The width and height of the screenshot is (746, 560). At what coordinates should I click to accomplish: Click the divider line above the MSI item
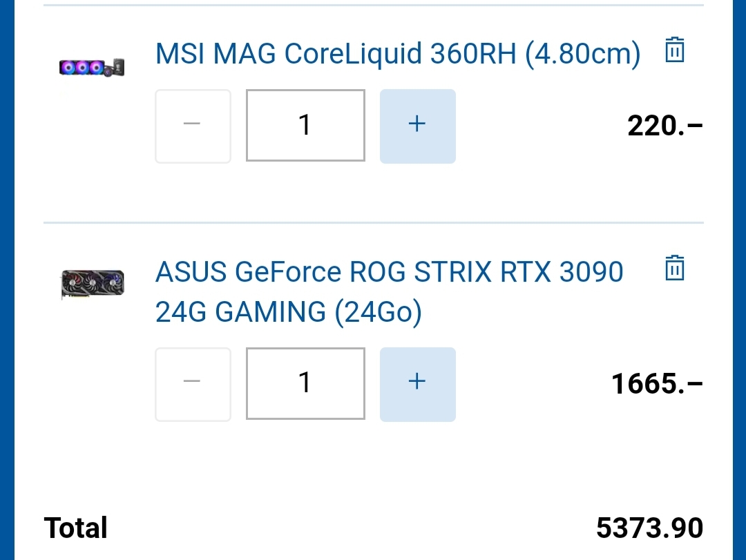click(x=373, y=6)
